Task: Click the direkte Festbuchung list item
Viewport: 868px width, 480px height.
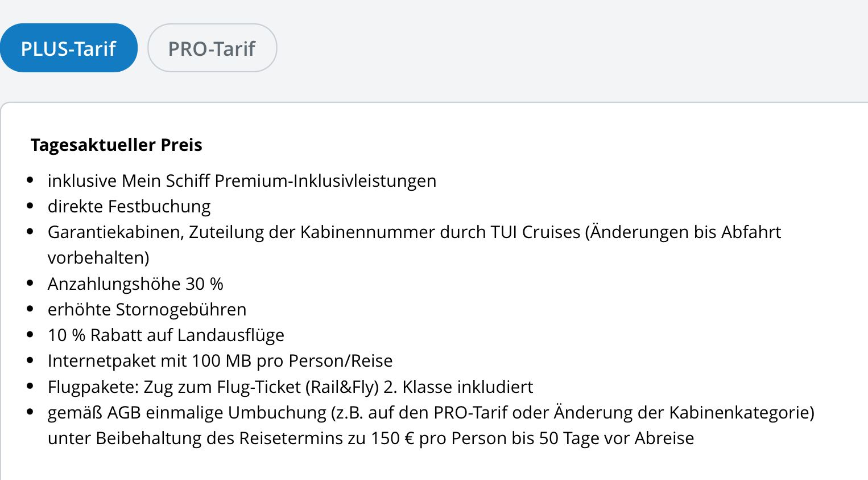Action: [x=129, y=206]
